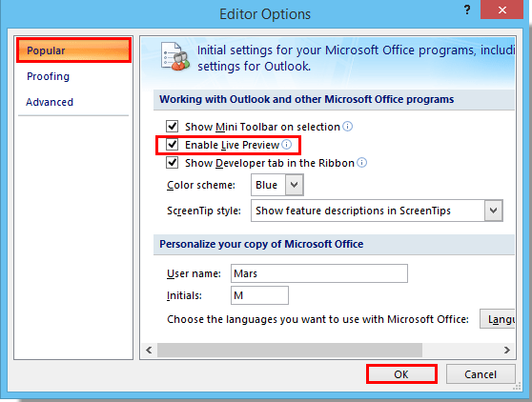Click the User name field containing Mars
The image size is (532, 402).
click(x=319, y=273)
